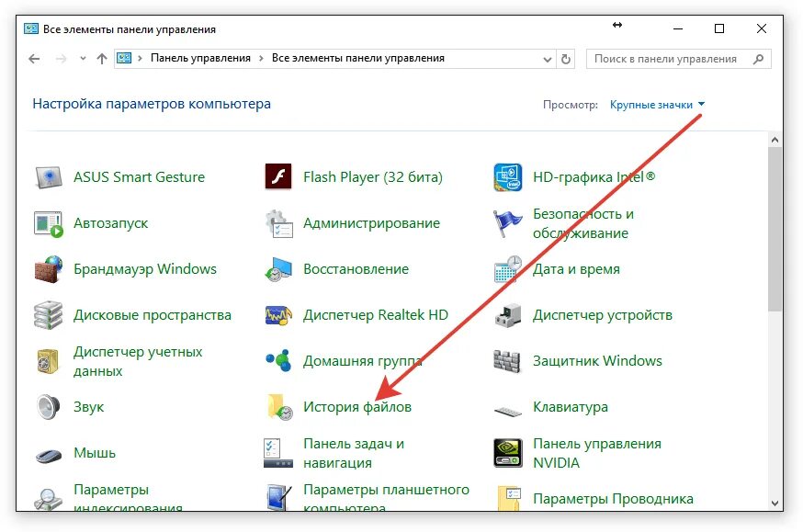Click the scrollbar up arrow
803x532 pixels.
click(x=775, y=140)
